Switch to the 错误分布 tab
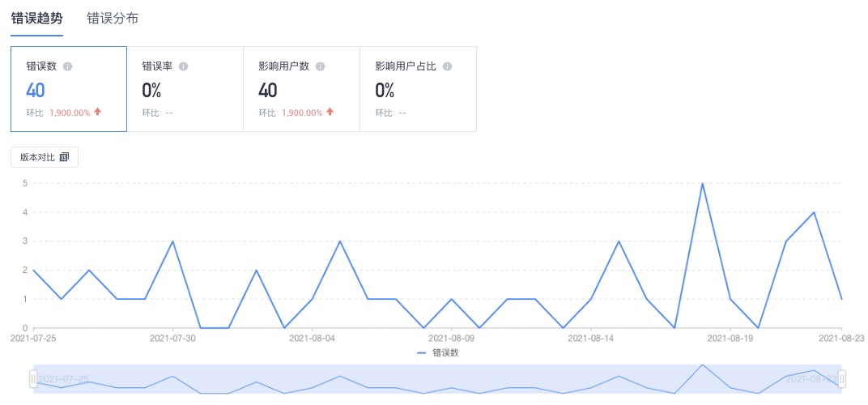The width and height of the screenshot is (868, 405). click(113, 19)
